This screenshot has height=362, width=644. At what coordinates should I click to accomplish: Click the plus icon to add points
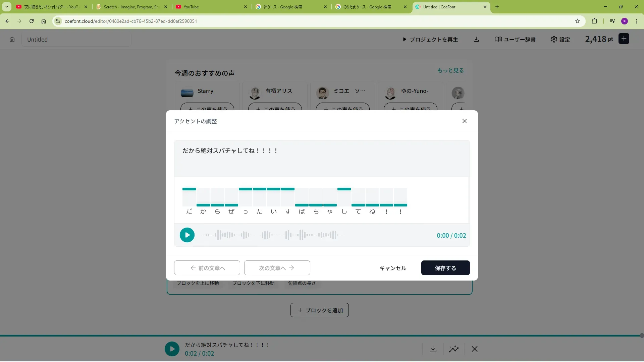click(x=624, y=39)
